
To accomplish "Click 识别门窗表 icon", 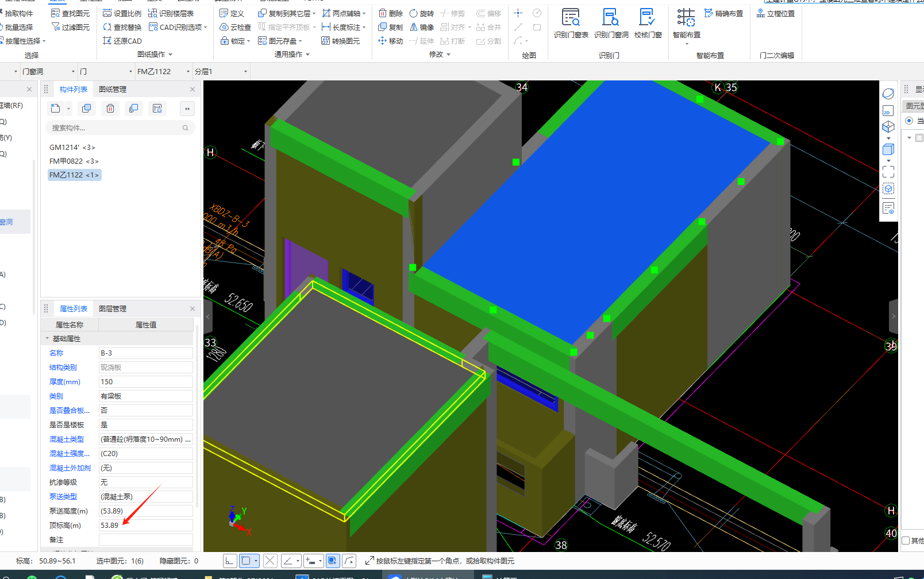I will pyautogui.click(x=571, y=23).
